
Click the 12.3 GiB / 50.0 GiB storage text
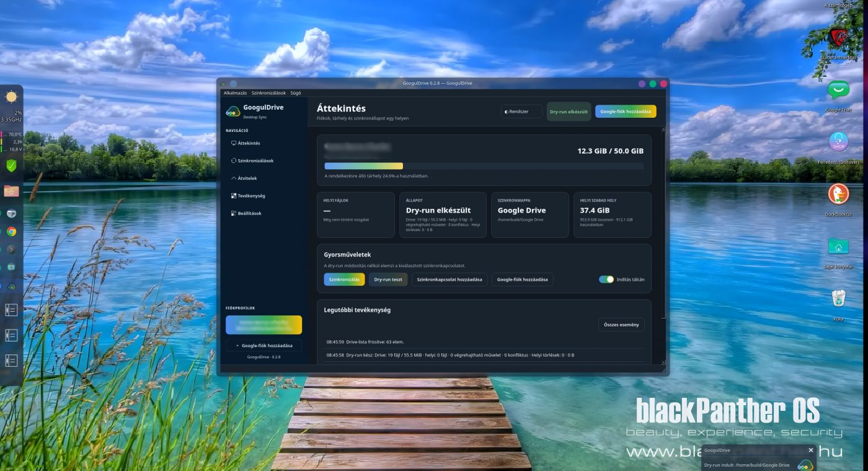(x=610, y=151)
